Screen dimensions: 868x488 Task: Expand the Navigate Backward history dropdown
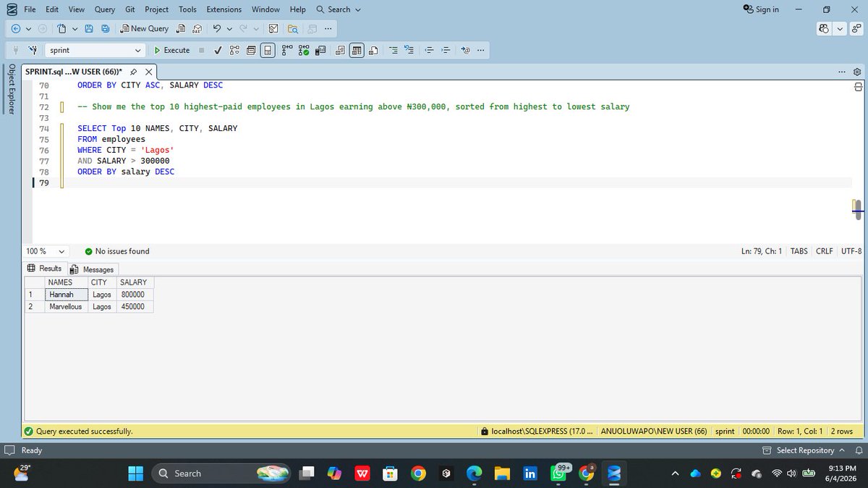pyautogui.click(x=28, y=29)
